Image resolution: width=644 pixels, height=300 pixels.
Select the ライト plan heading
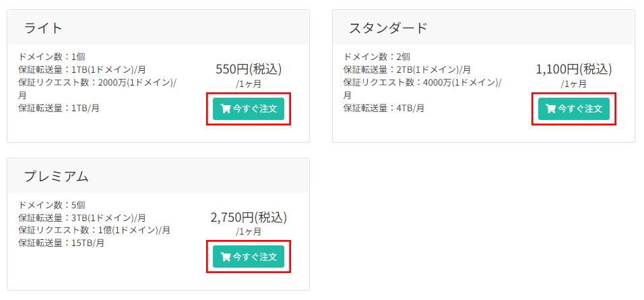[43, 28]
